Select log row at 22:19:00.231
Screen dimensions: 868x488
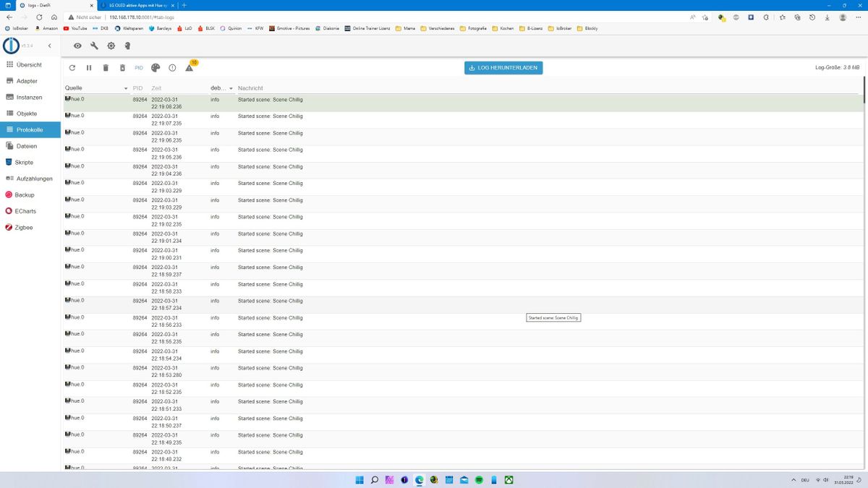click(x=464, y=254)
